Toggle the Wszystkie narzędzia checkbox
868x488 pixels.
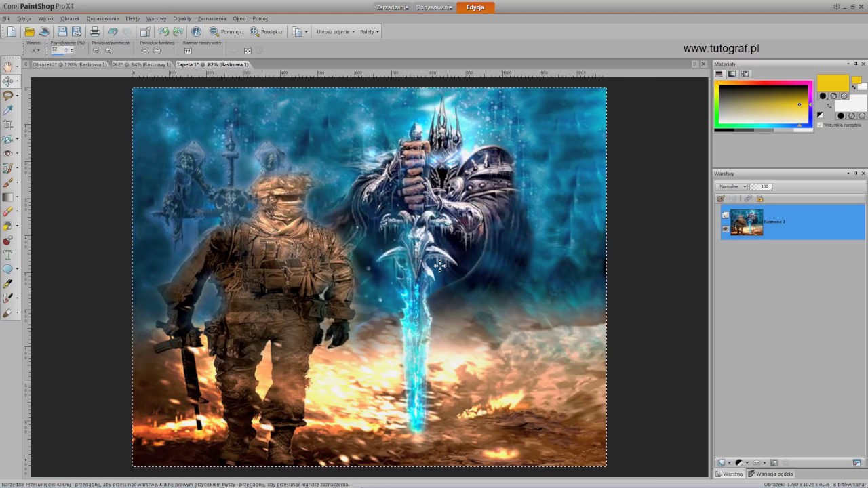(820, 125)
